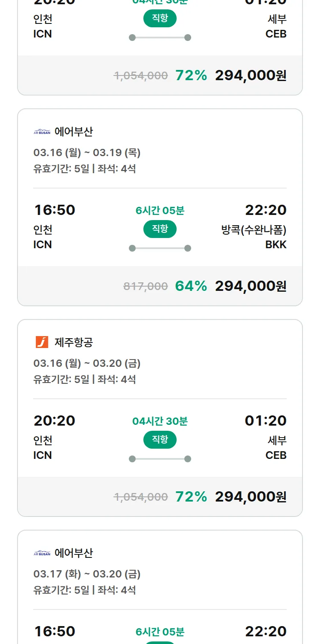Screen dimensions: 320x644
Task: Click the 유효기간: 5일 text under 제주항공
Action: coord(61,379)
